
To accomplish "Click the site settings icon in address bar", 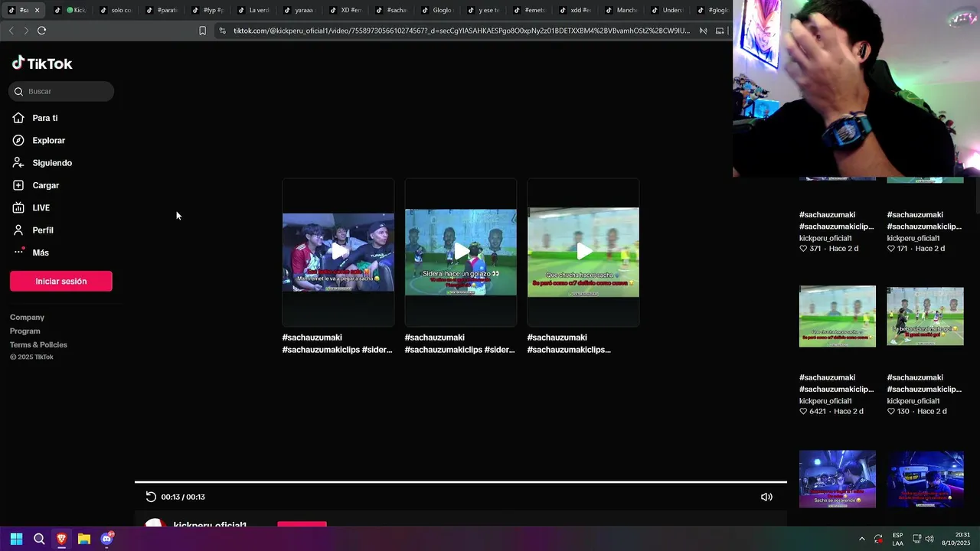I will tap(222, 31).
